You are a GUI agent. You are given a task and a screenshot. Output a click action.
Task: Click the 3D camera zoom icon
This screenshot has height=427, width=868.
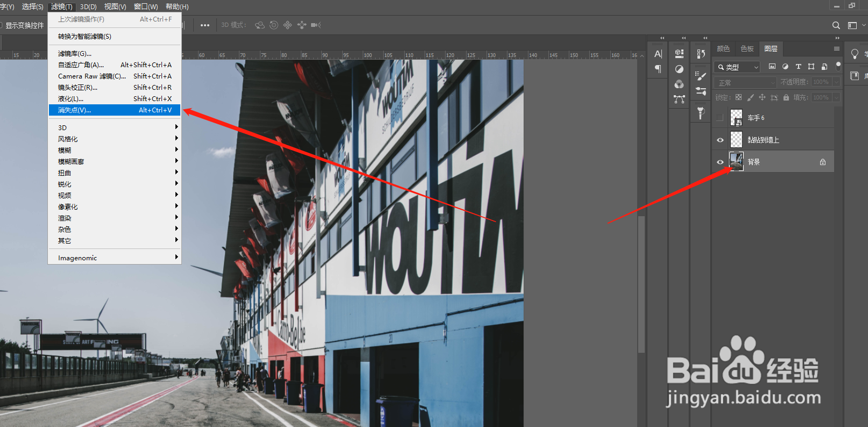point(316,25)
